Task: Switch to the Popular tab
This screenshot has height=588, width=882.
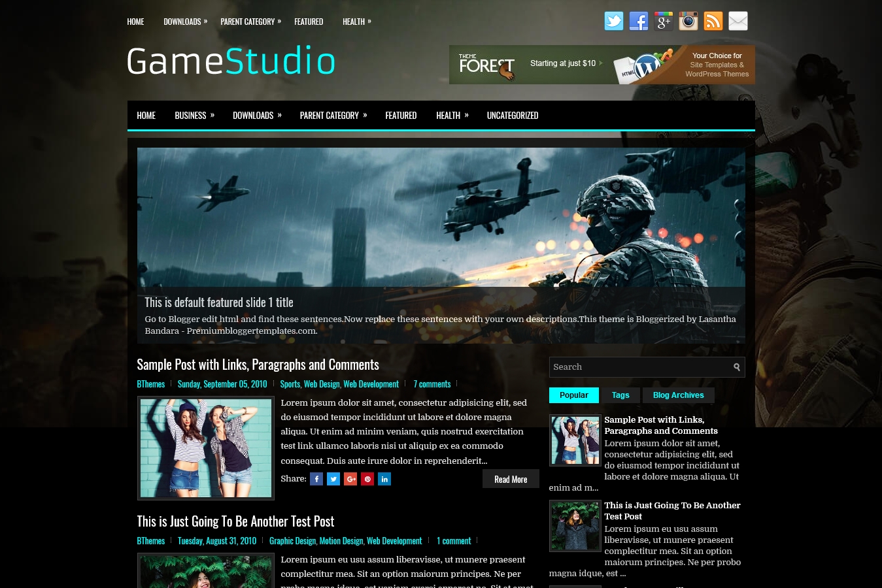Action: (x=573, y=395)
